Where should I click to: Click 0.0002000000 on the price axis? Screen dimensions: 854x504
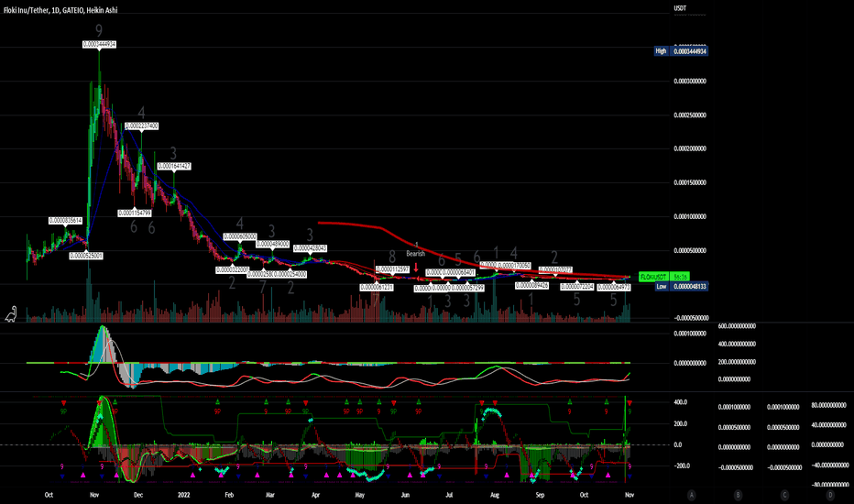(689, 148)
